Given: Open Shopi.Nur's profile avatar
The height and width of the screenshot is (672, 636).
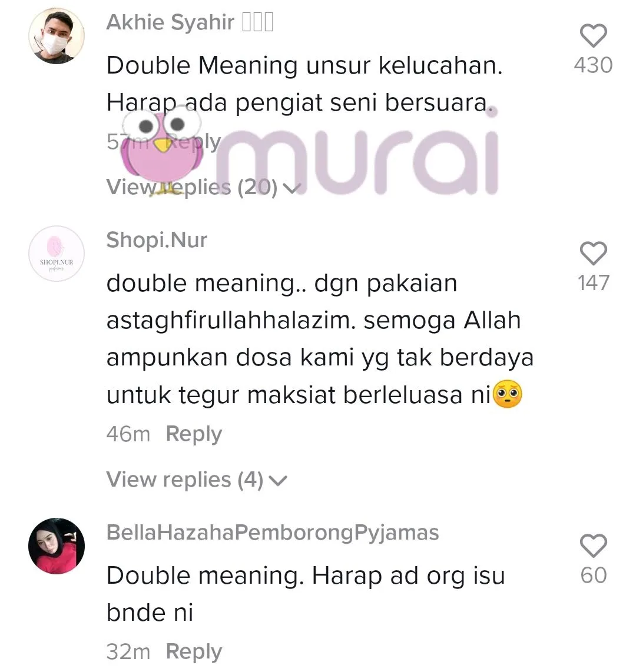Looking at the screenshot, I should [56, 254].
